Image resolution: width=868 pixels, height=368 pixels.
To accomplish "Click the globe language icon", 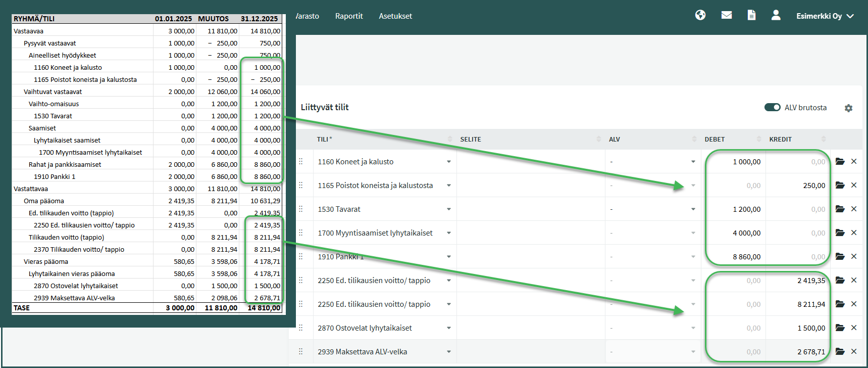I will pos(700,15).
